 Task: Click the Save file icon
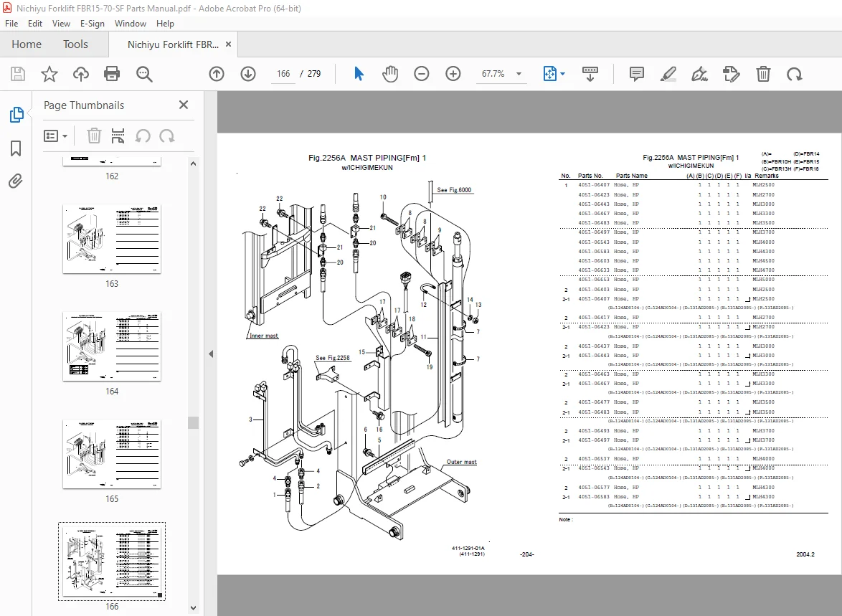click(x=18, y=74)
